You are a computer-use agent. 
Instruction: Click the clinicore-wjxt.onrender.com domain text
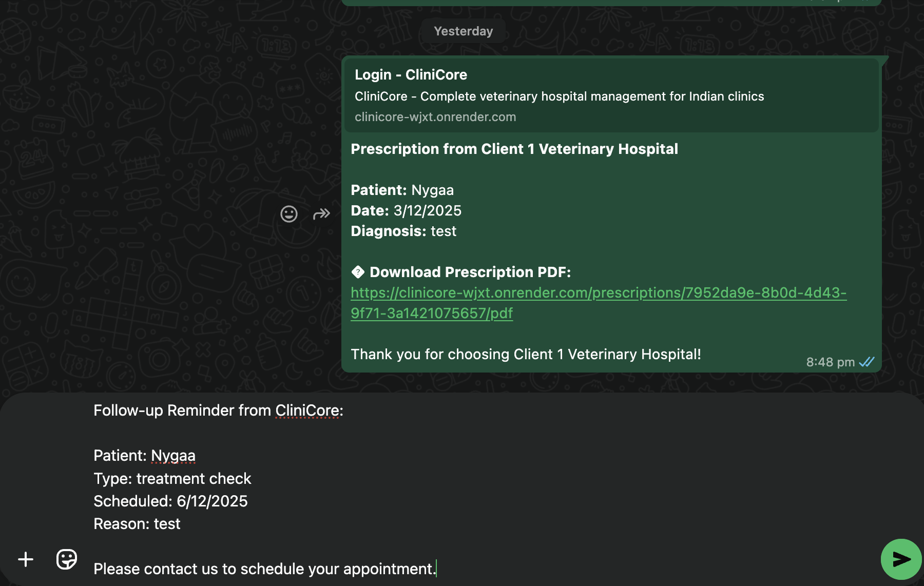point(435,116)
